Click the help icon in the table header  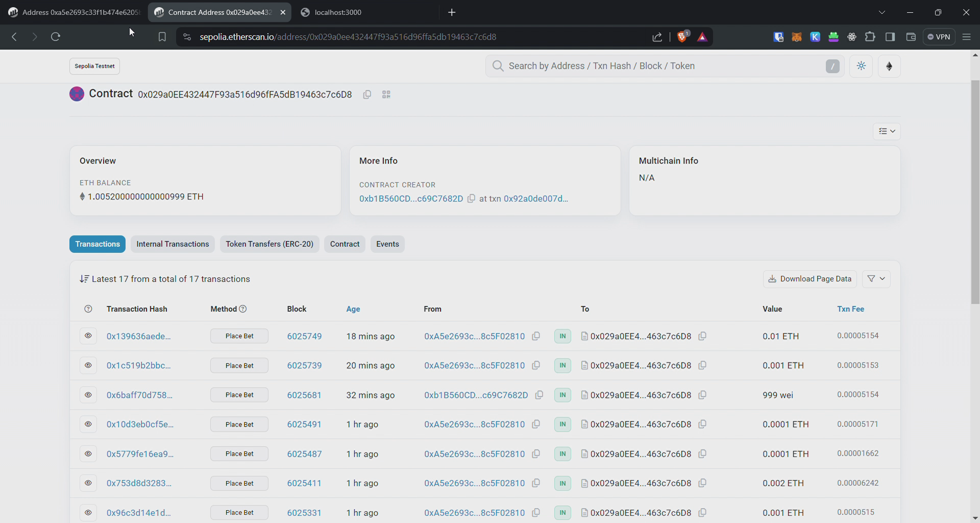pos(88,309)
